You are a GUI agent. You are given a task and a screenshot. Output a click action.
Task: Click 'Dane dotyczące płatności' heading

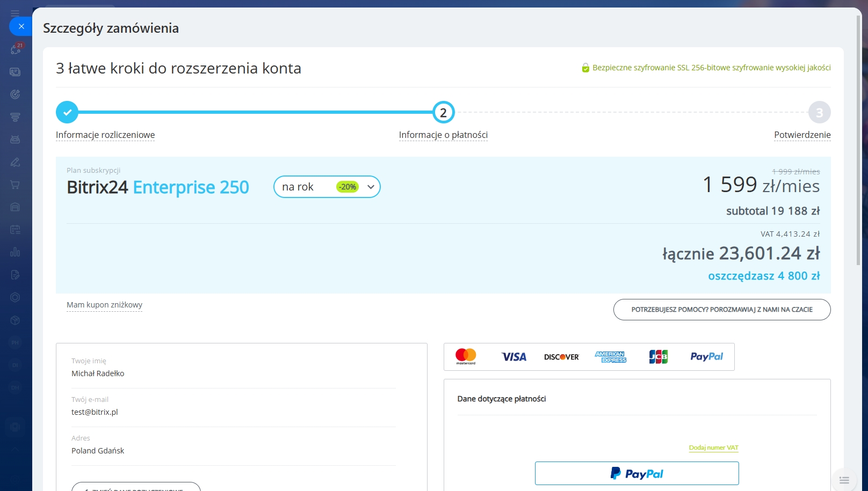[502, 399]
